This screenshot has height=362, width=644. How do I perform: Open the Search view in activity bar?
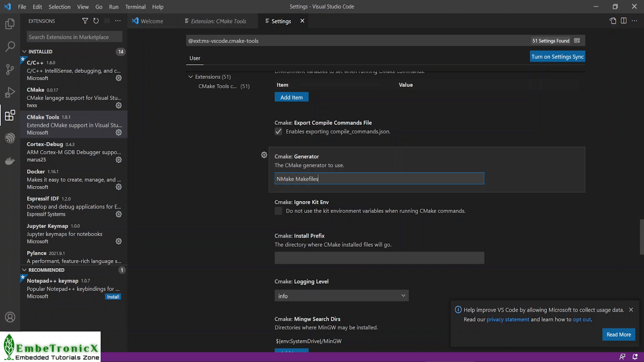[x=10, y=47]
